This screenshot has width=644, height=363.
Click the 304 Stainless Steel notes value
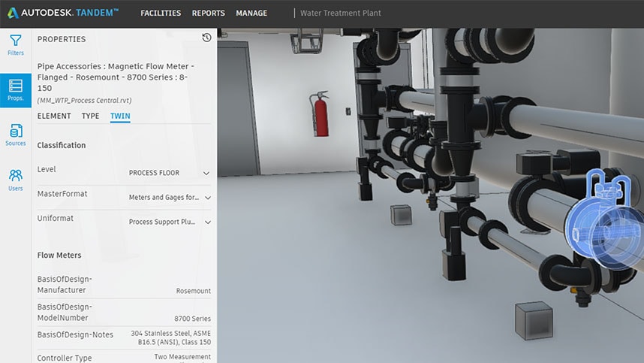point(171,337)
